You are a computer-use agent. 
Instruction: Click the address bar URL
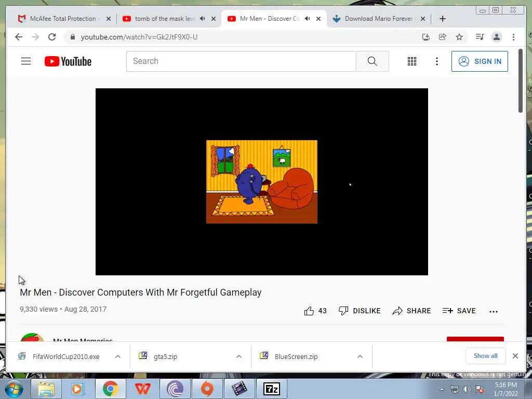tap(139, 37)
